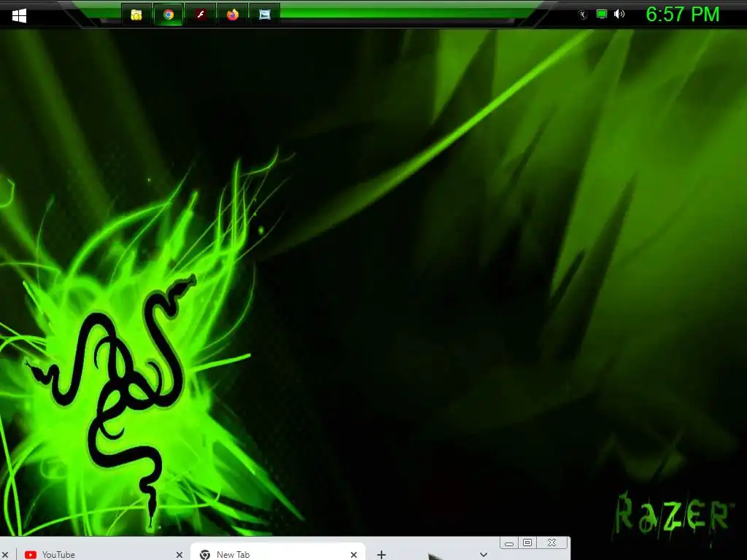Close the Chrome window
Screen dimensions: 747x560
point(551,542)
